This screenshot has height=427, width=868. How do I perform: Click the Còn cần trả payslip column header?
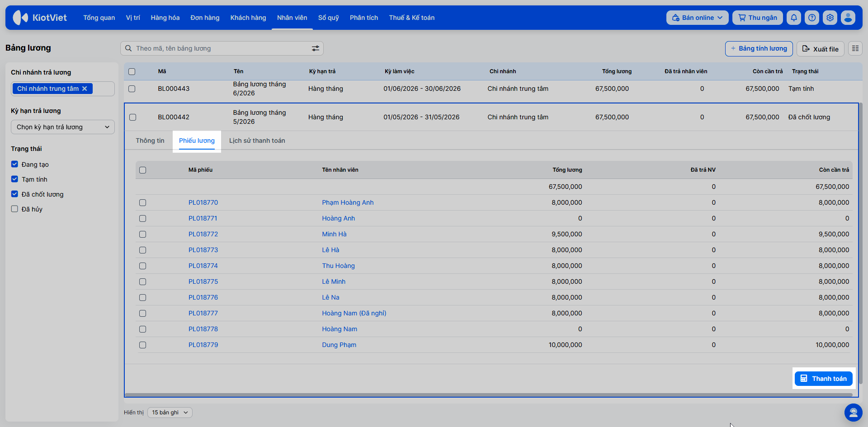834,170
